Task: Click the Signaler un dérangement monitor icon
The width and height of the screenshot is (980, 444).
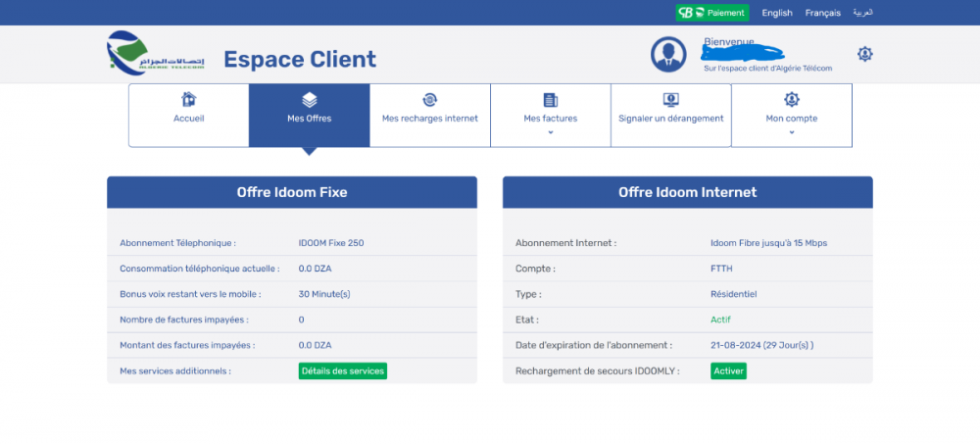Action: coord(670,100)
